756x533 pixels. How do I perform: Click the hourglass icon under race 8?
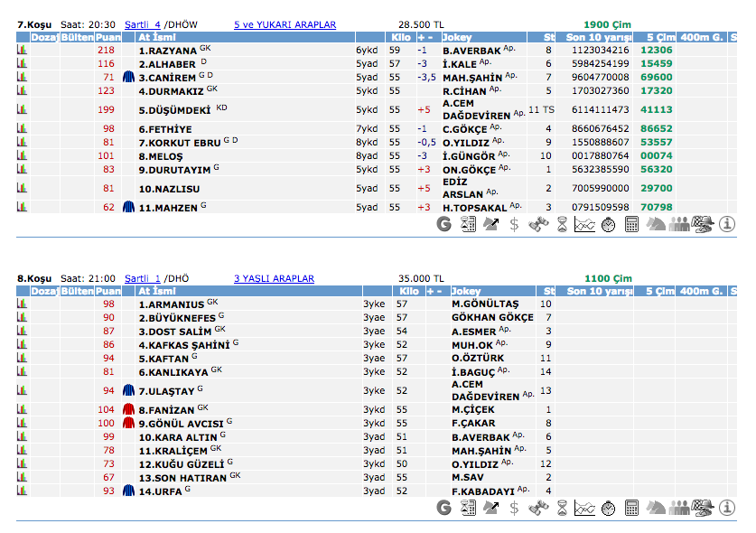click(x=561, y=508)
